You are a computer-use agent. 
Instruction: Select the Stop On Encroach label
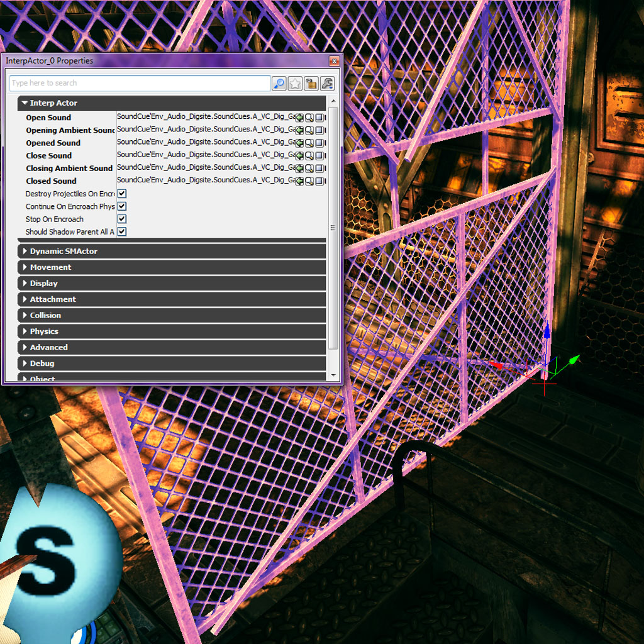tap(55, 219)
